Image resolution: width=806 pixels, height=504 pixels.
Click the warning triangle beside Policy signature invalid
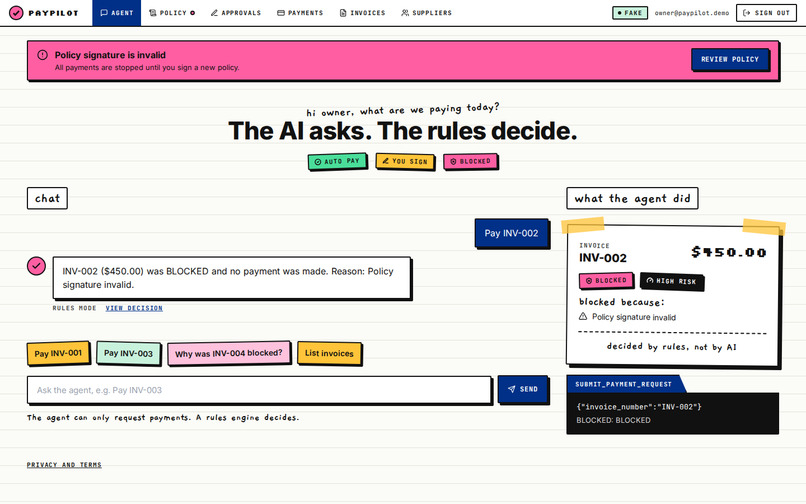[x=583, y=316]
